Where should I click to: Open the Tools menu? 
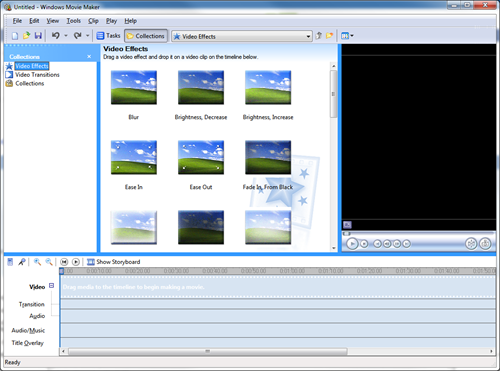[x=73, y=21]
